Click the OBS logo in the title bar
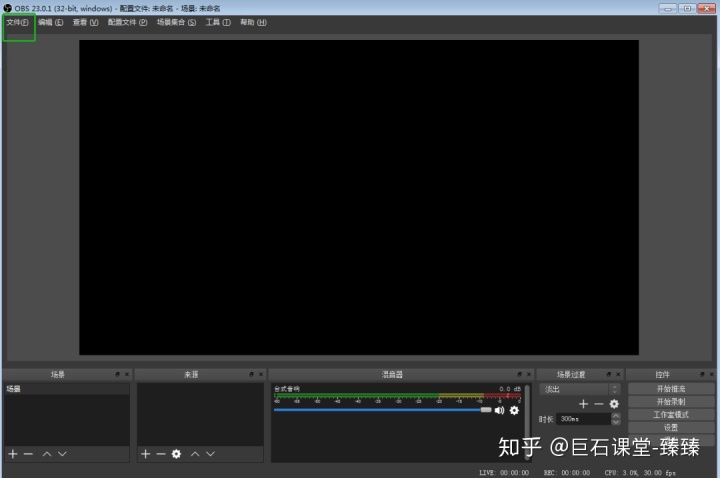 click(x=7, y=8)
